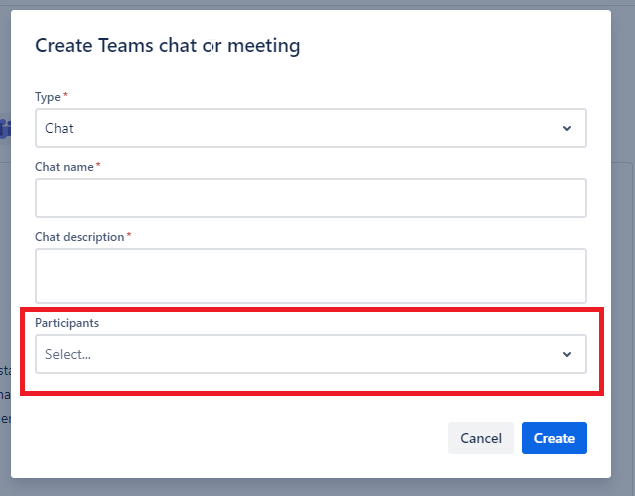
Task: Click the Participants label text
Action: point(67,323)
